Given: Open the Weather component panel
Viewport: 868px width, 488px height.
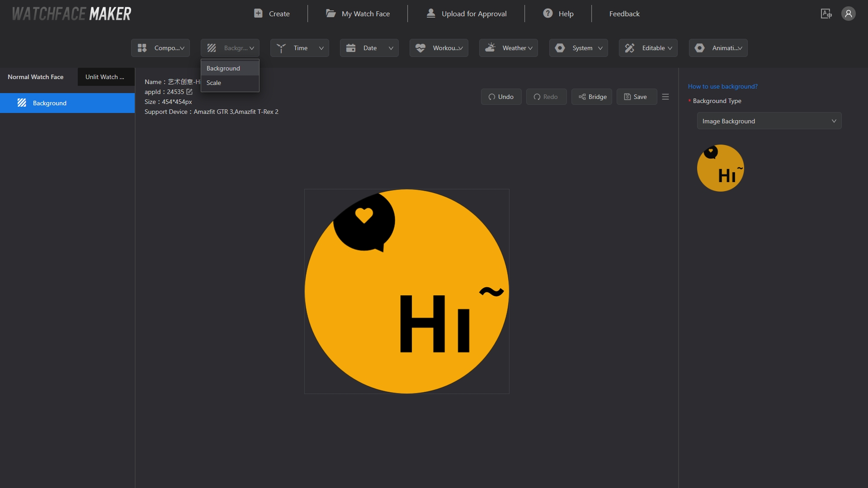Looking at the screenshot, I should (508, 47).
